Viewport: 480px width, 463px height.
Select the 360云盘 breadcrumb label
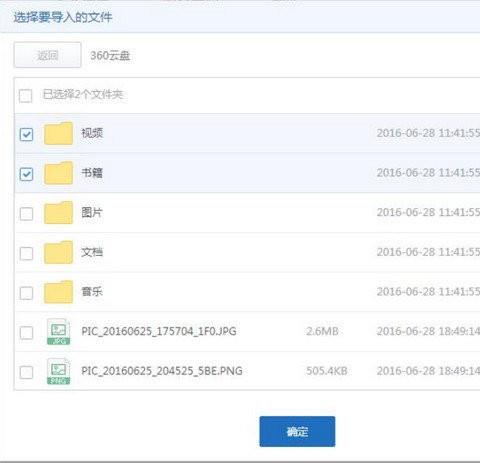coord(110,56)
